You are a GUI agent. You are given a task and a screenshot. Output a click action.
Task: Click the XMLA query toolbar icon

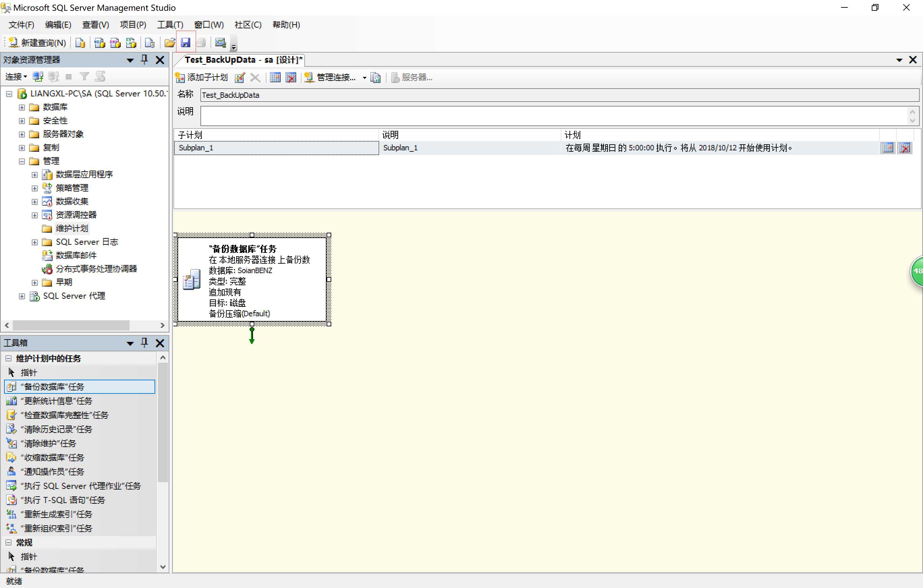(131, 42)
